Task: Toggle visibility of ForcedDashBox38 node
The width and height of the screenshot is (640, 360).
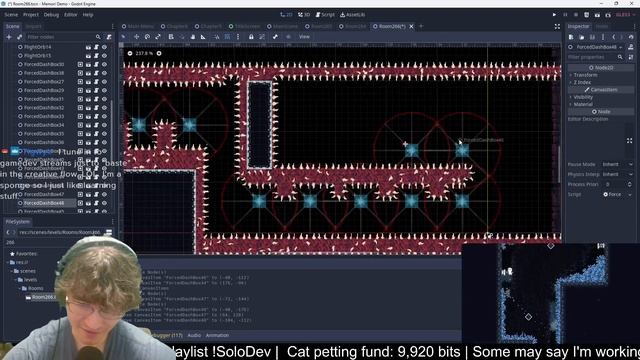Action: (x=104, y=73)
